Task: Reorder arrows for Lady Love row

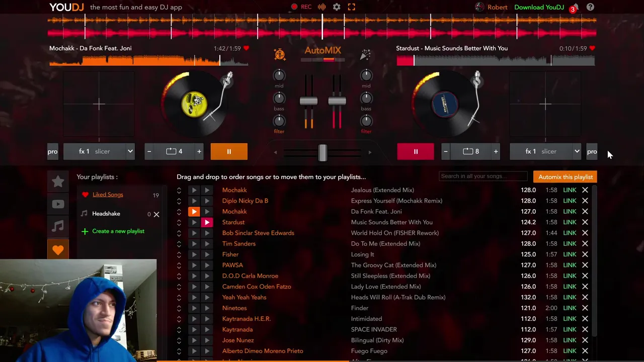Action: click(x=179, y=287)
